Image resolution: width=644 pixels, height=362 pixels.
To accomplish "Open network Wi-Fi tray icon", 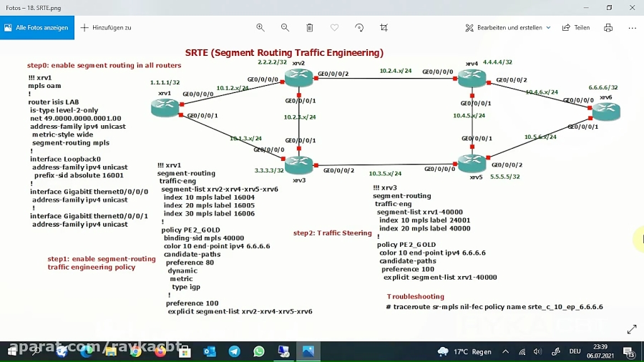I will (522, 352).
